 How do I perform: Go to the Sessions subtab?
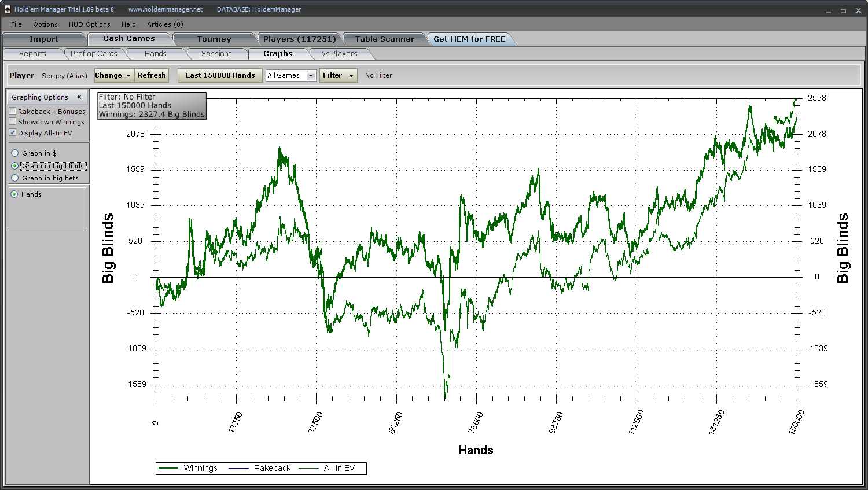click(216, 54)
